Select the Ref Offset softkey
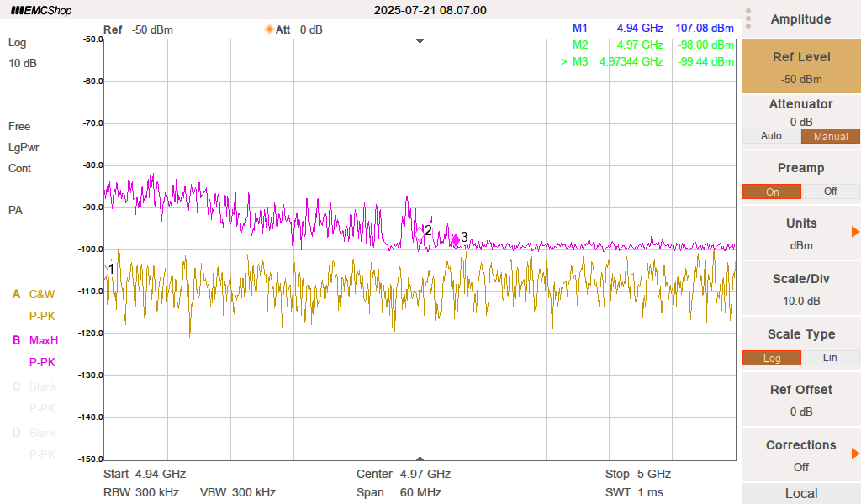 pyautogui.click(x=800, y=400)
